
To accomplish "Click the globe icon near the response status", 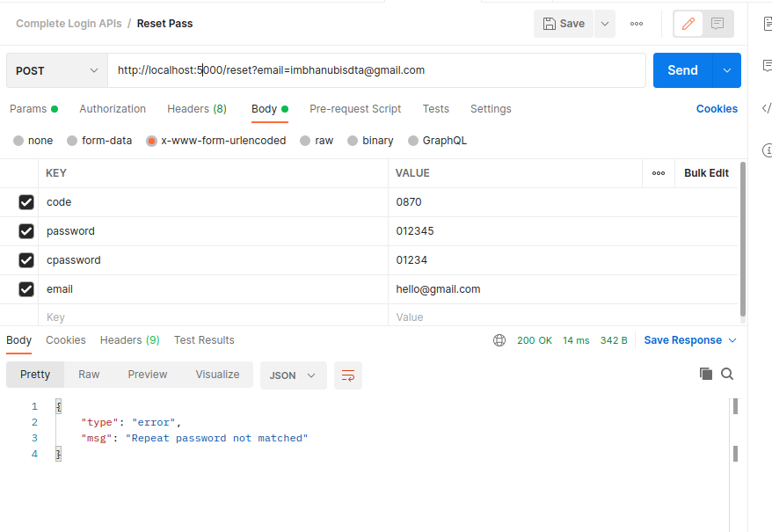I will 499,339.
